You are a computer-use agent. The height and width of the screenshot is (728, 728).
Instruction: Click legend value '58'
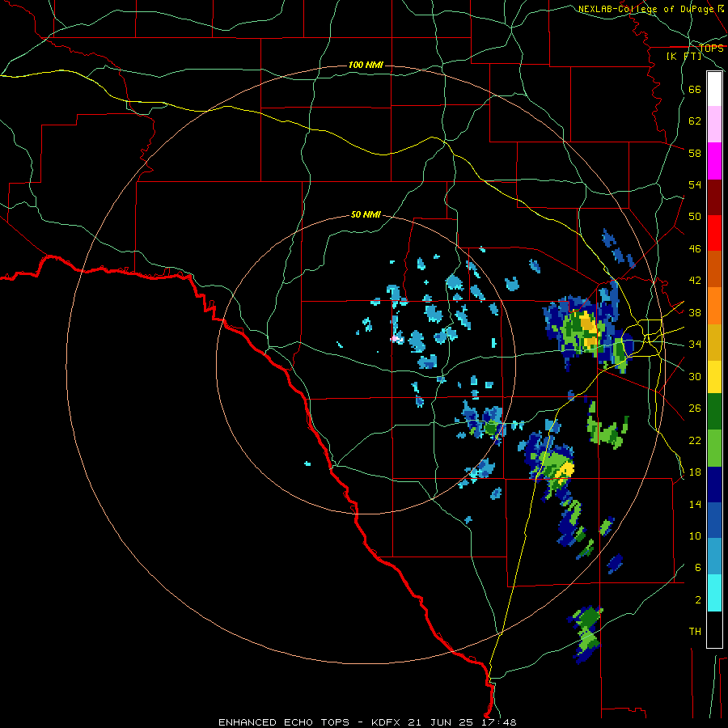[695, 153]
